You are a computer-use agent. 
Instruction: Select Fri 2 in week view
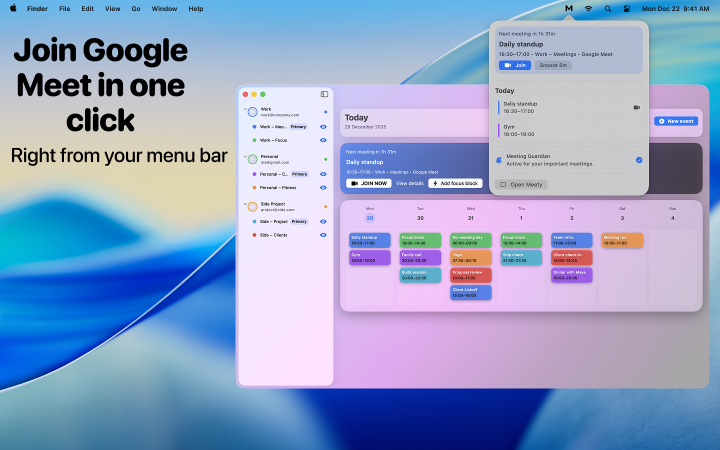point(572,218)
